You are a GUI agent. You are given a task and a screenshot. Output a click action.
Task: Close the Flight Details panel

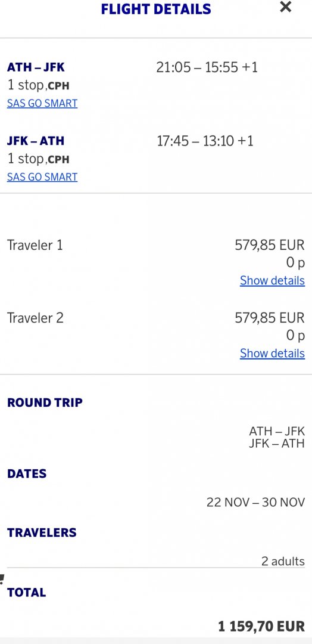(x=285, y=7)
